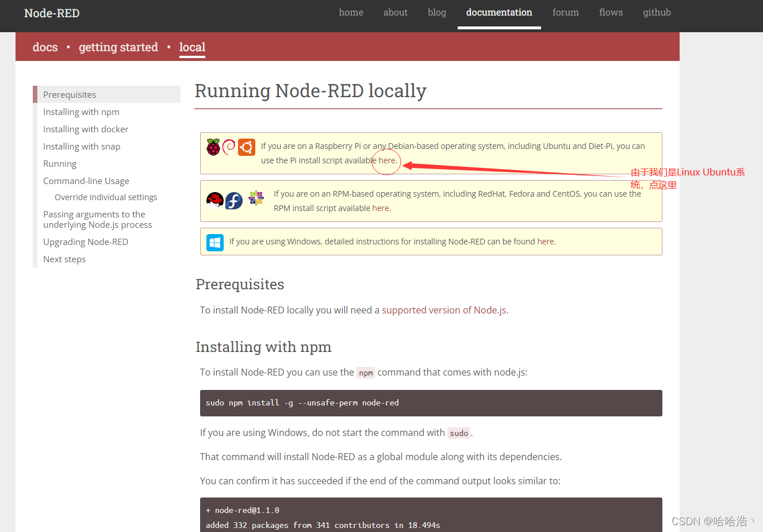Viewport: 763px width, 532px height.
Task: Click the RPM install script 'here' link
Action: click(x=381, y=208)
